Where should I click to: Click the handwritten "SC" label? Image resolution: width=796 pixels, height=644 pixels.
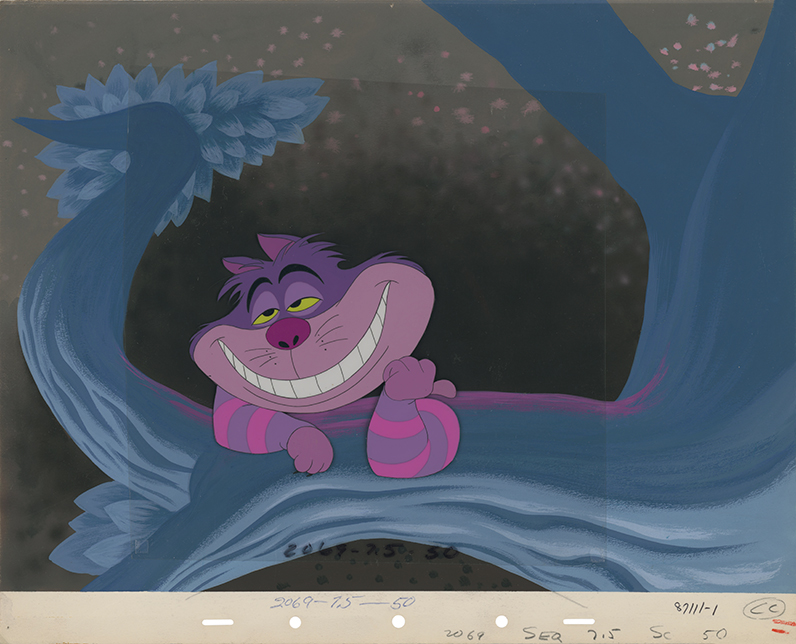[x=660, y=633]
